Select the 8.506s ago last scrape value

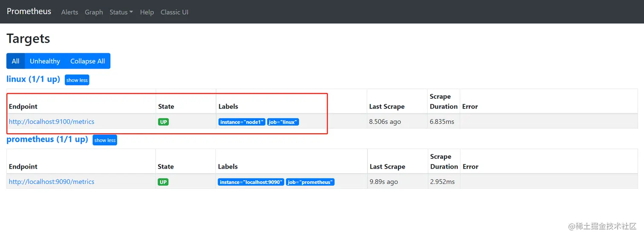[385, 122]
